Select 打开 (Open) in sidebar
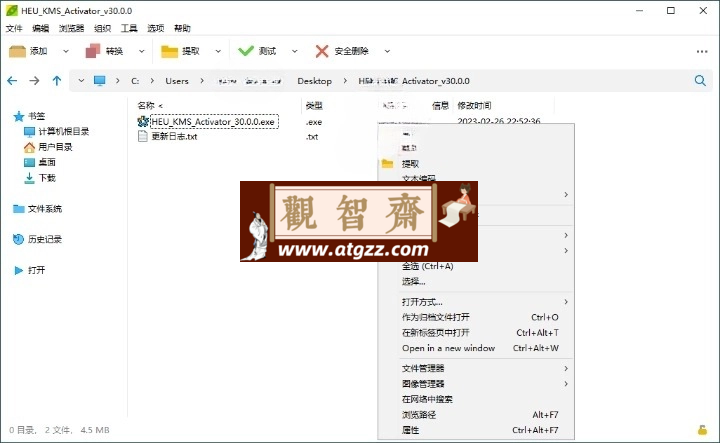This screenshot has height=443, width=720. click(x=30, y=270)
